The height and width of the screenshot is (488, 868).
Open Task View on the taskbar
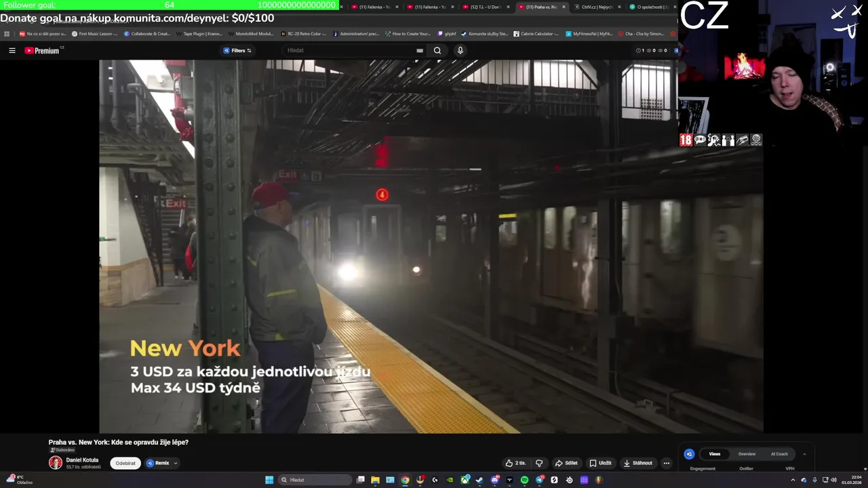(361, 480)
